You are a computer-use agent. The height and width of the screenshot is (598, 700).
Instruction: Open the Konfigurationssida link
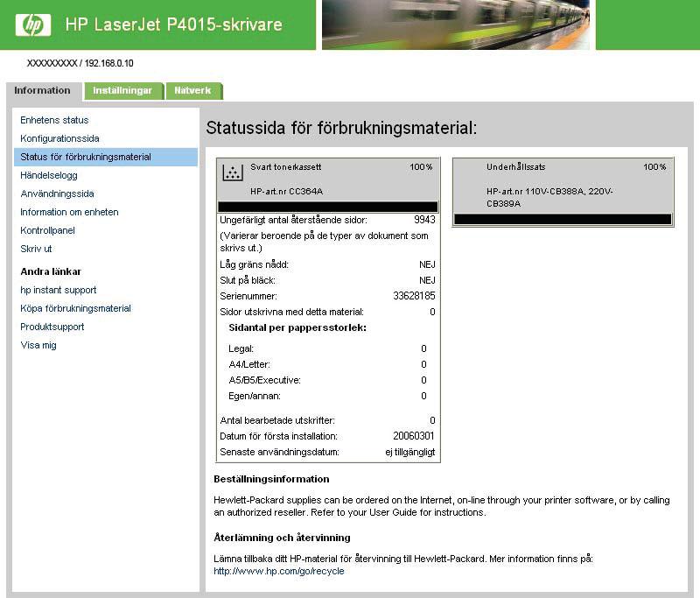pos(59,138)
